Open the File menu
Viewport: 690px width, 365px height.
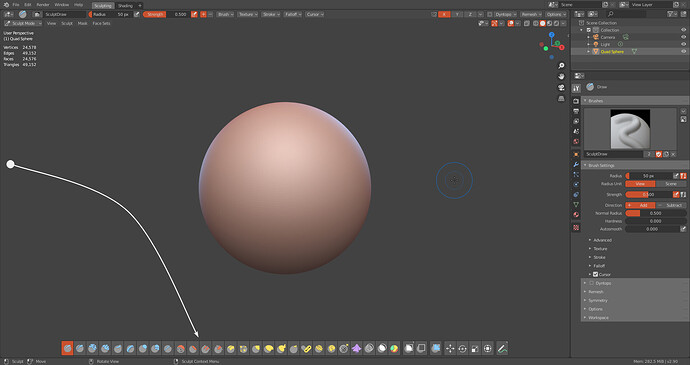[16, 4]
